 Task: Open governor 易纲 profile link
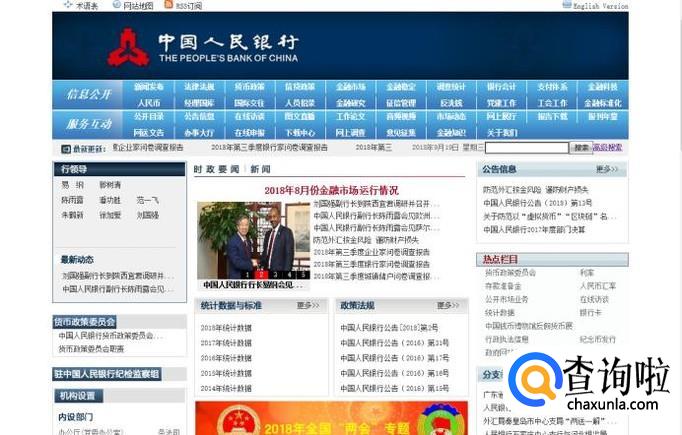[x=73, y=185]
